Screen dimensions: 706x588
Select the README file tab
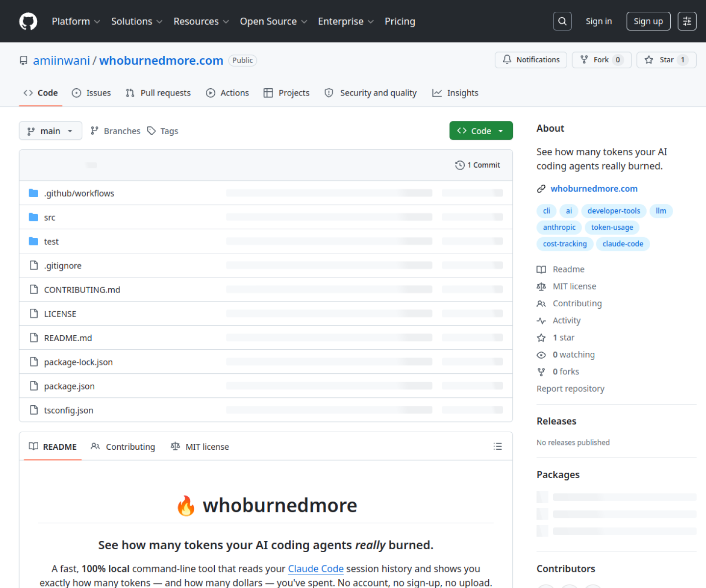[x=53, y=446]
